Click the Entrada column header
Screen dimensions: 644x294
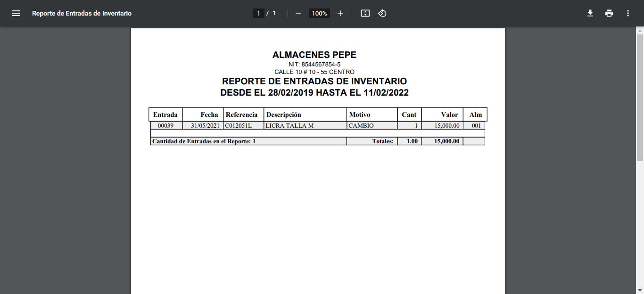[165, 114]
